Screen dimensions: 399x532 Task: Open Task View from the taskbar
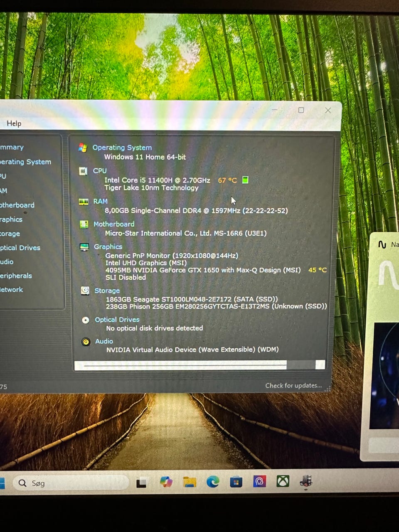[x=141, y=483]
